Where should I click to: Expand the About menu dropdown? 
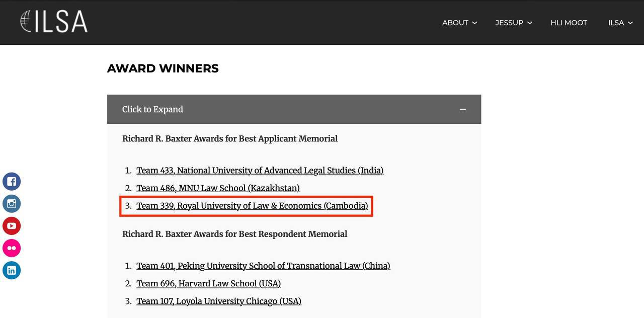(x=459, y=23)
